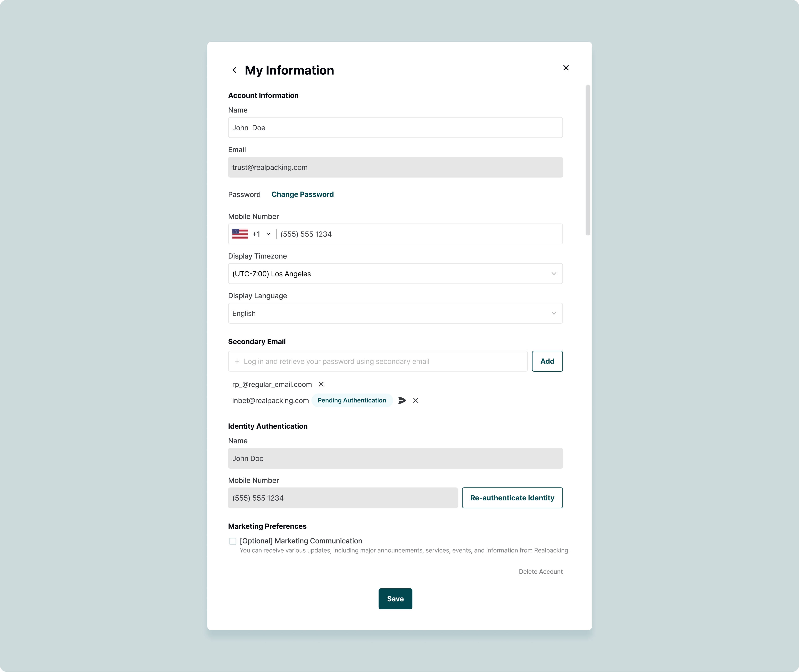Resend authentication email to inbet@realpacking.com
Viewport: 799px width, 672px height.
coord(402,400)
